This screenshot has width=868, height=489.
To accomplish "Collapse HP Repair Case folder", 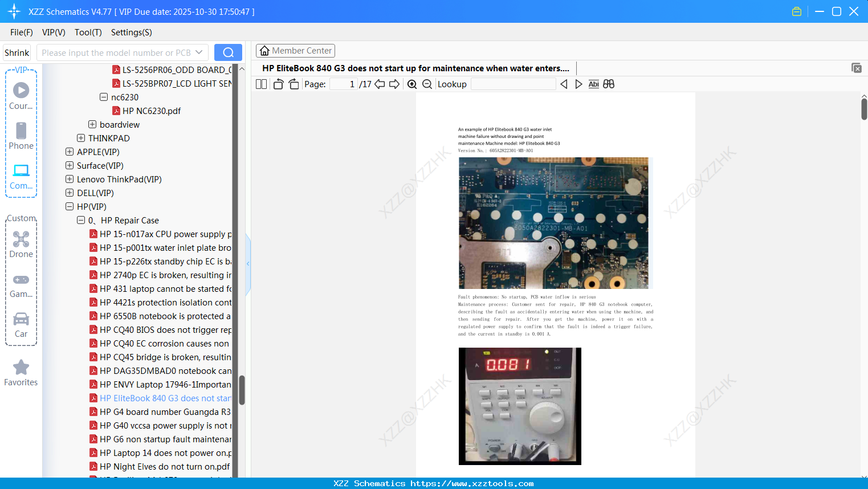I will [81, 221].
